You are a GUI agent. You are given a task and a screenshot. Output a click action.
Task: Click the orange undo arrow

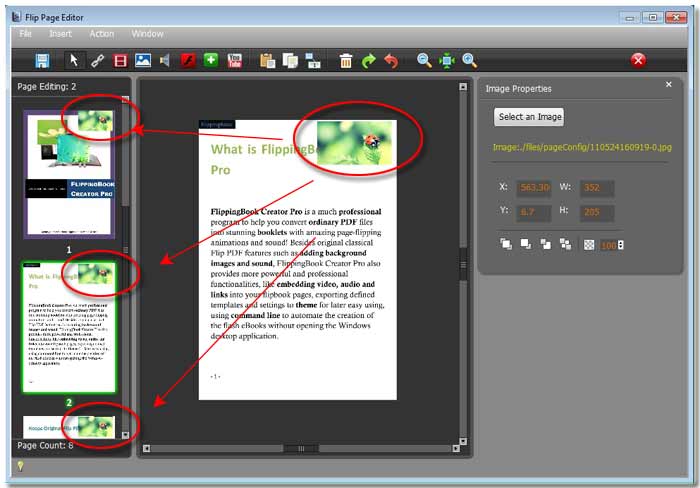[391, 60]
